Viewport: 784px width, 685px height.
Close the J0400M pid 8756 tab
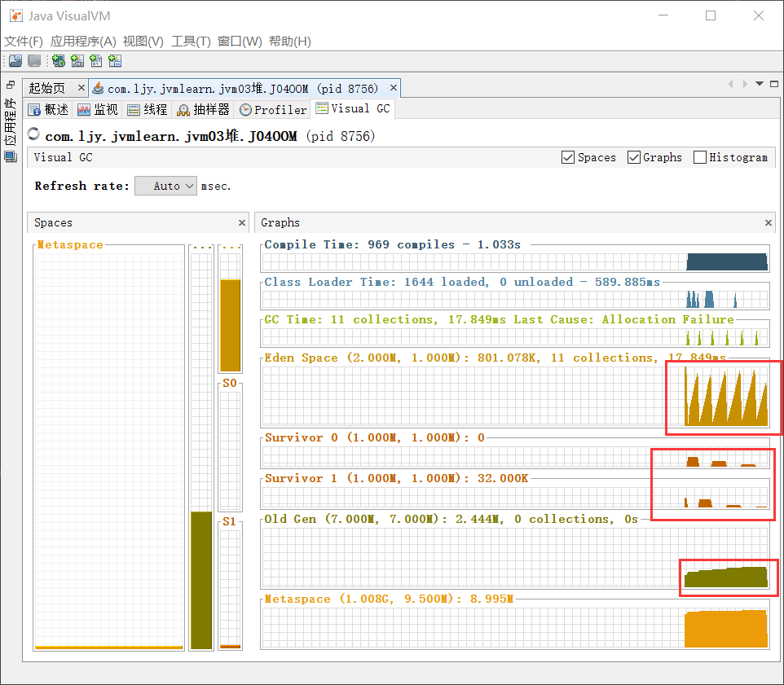point(394,88)
